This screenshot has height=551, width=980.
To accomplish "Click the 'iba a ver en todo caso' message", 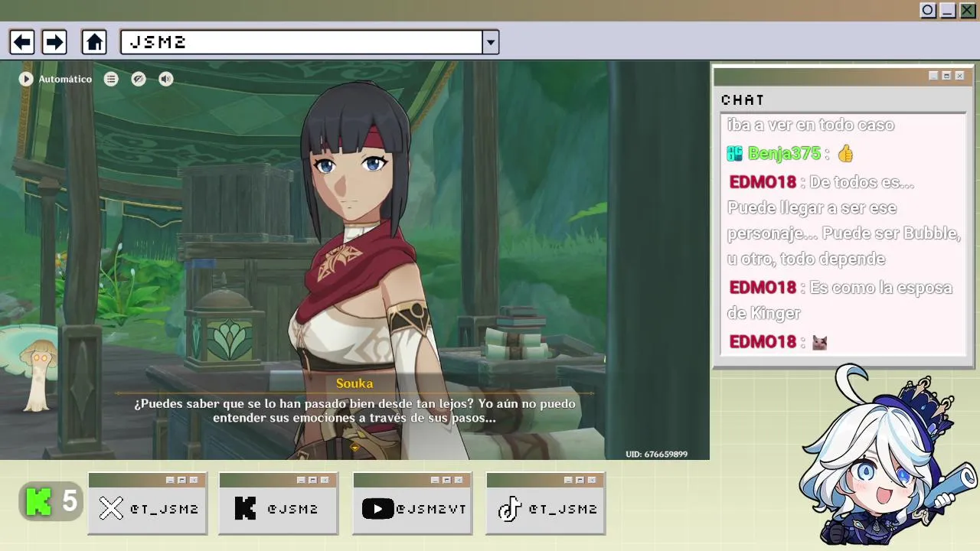I will point(811,125).
